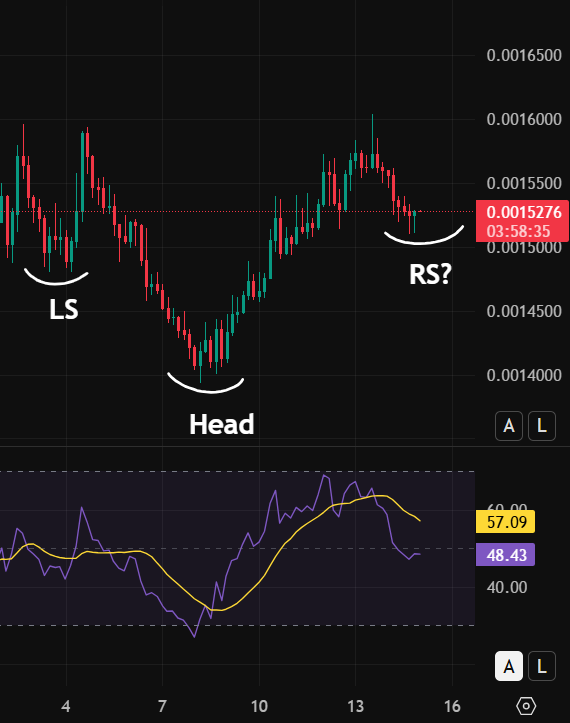Click date label 16 on time axis
The image size is (570, 723).
452,706
